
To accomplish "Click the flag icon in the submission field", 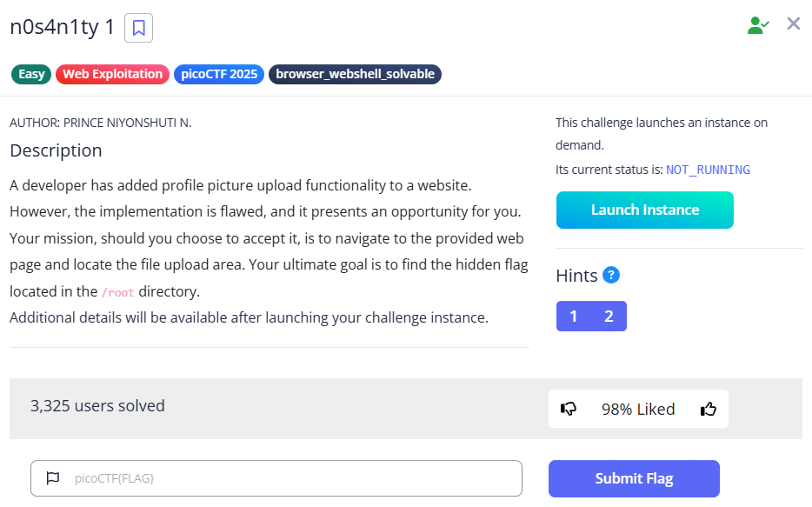I will pos(52,477).
